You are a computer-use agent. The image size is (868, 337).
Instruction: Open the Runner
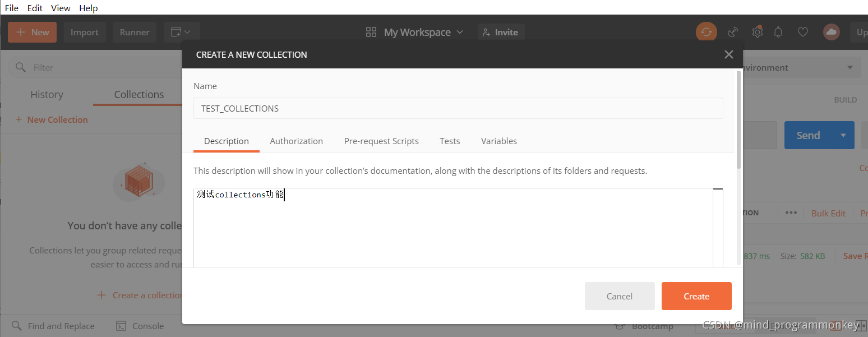(135, 33)
